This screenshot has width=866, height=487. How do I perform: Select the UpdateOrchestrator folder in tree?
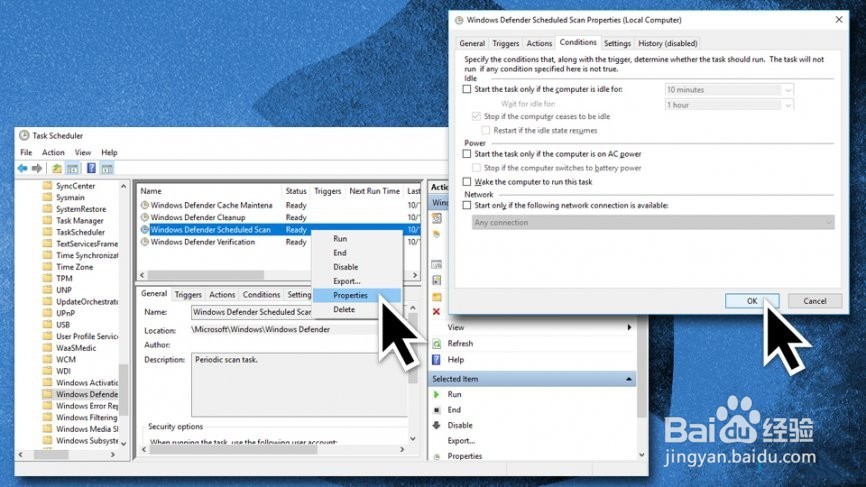point(87,301)
